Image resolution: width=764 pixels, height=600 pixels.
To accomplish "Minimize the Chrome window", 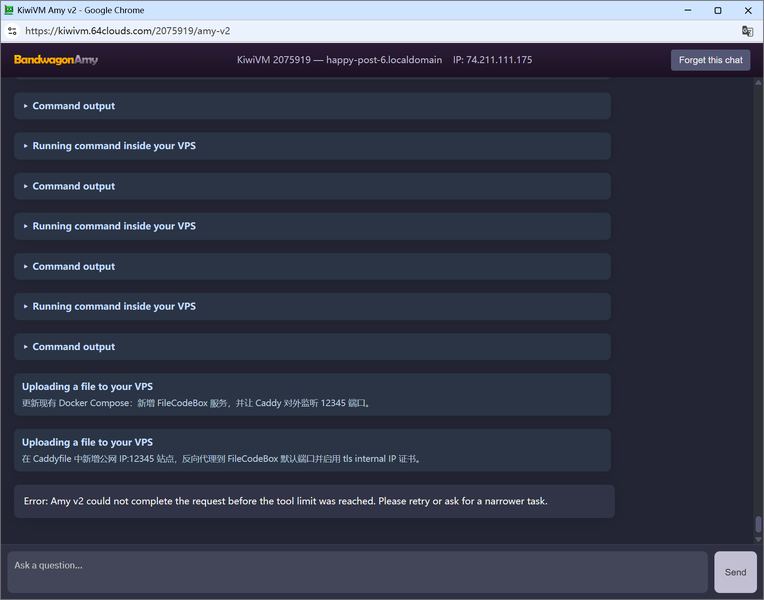I will coord(688,10).
